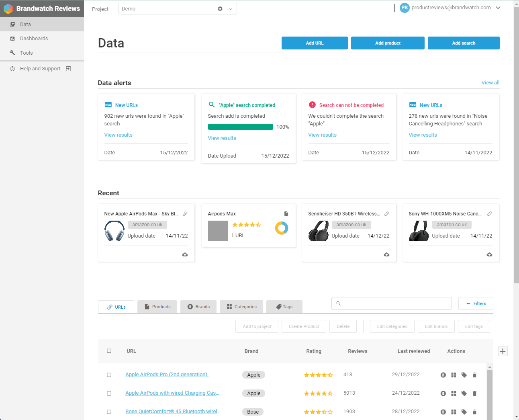View results for Search add is completed alert
The image size is (519, 420).
pyautogui.click(x=222, y=138)
